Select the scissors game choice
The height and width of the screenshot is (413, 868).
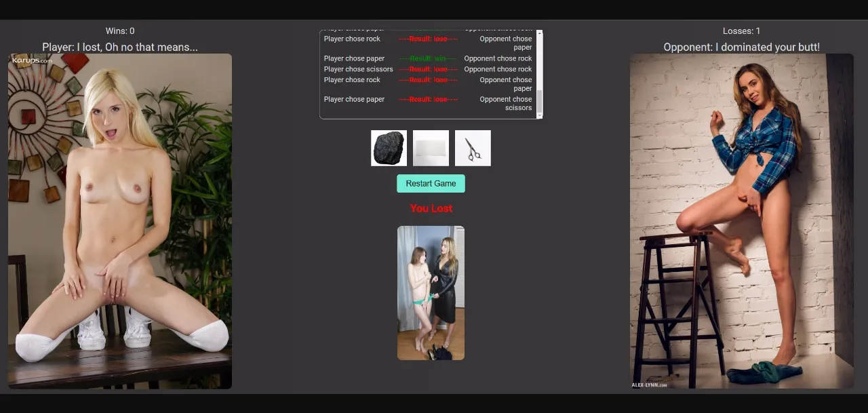[x=472, y=148]
